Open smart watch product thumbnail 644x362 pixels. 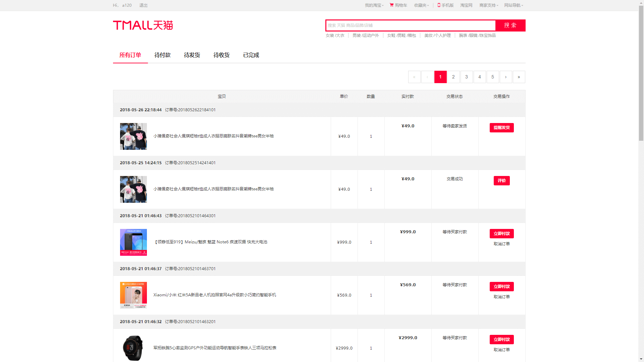(133, 348)
